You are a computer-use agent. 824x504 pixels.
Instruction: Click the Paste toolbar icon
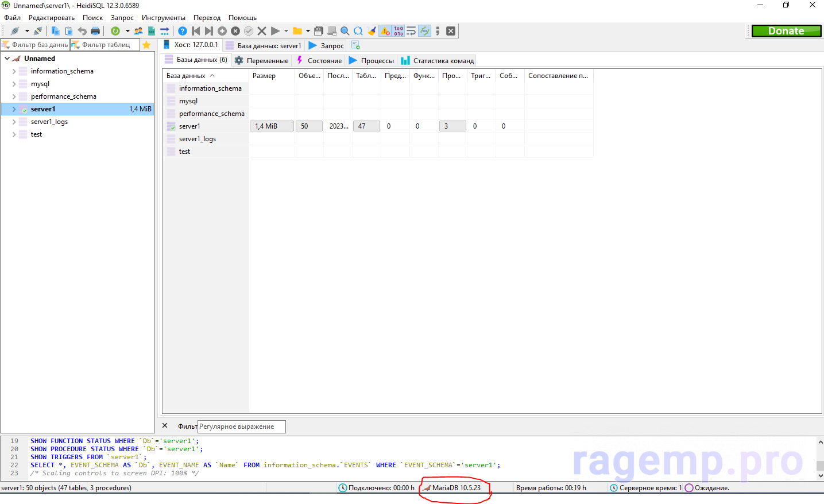(x=69, y=31)
